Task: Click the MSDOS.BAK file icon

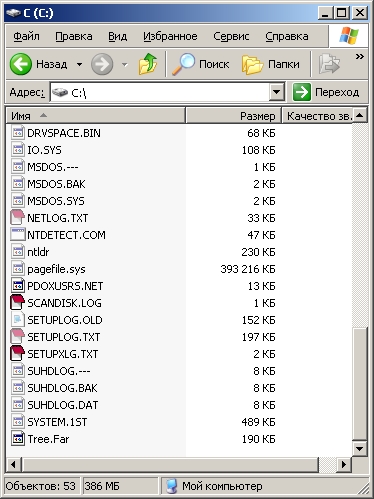Action: pyautogui.click(x=18, y=184)
